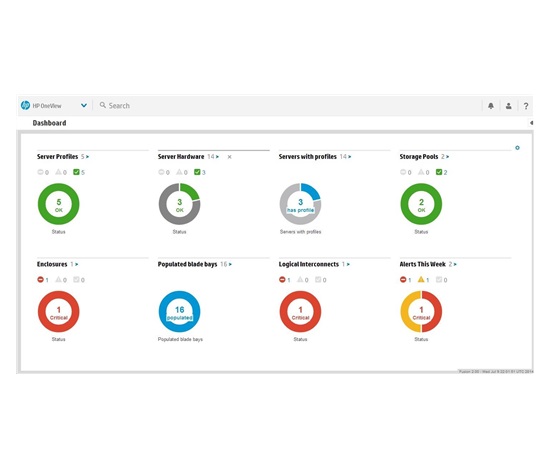550x468 pixels.
Task: Focus the Search field
Action: pyautogui.click(x=288, y=106)
